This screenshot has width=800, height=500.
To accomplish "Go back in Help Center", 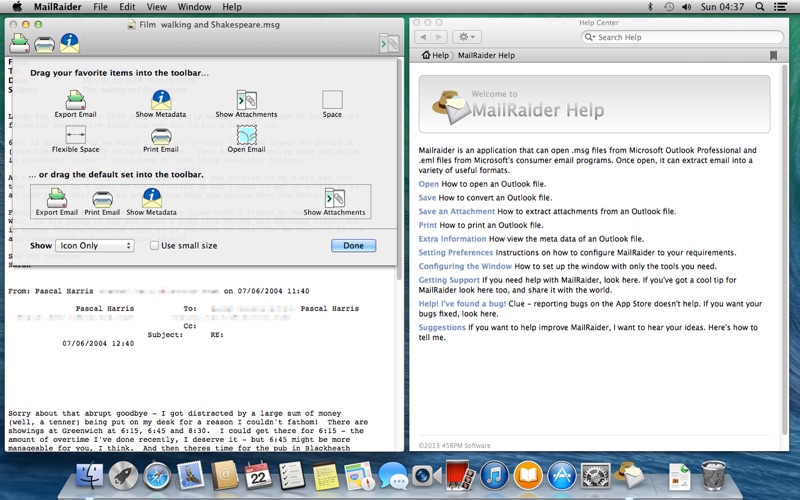I will (423, 37).
